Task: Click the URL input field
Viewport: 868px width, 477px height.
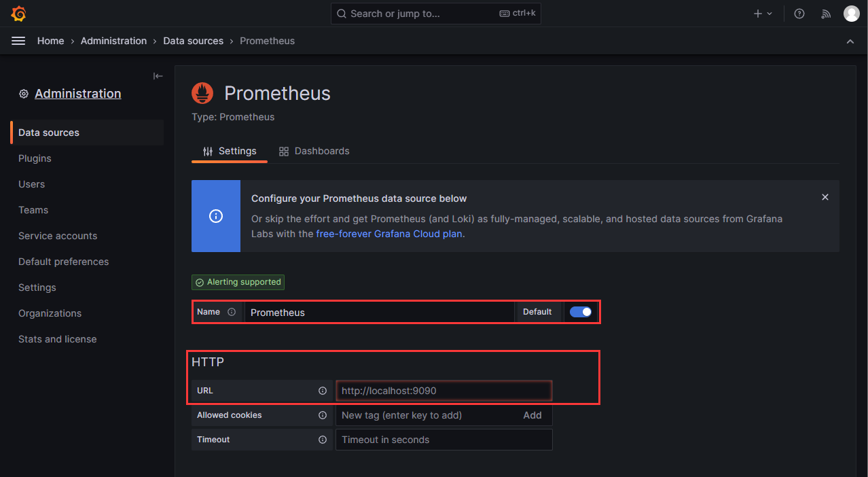Action: pyautogui.click(x=444, y=391)
